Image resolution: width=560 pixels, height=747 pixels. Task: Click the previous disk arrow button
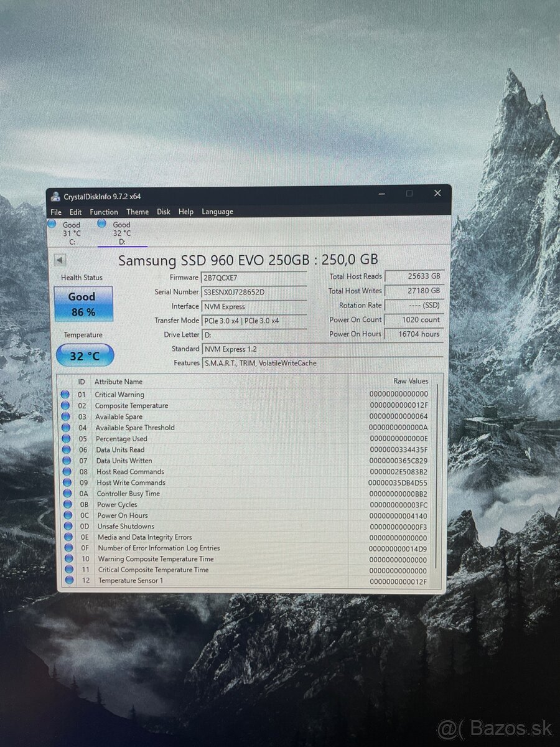tap(60, 260)
